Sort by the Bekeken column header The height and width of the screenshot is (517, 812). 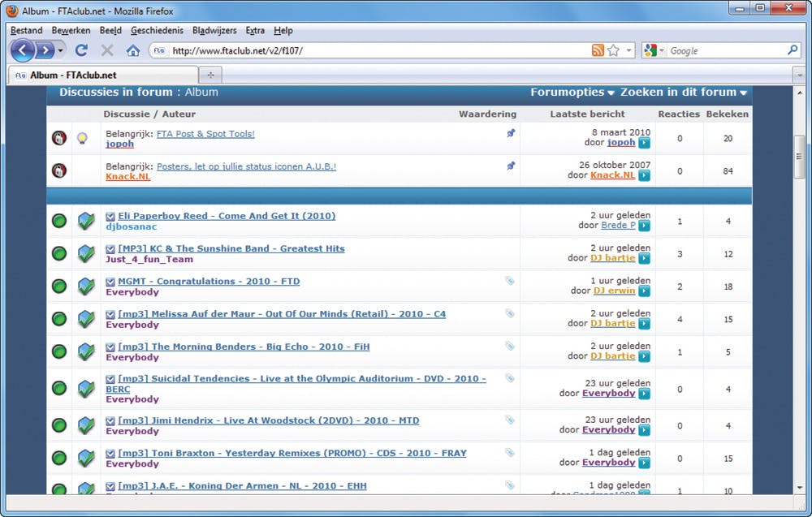727,114
